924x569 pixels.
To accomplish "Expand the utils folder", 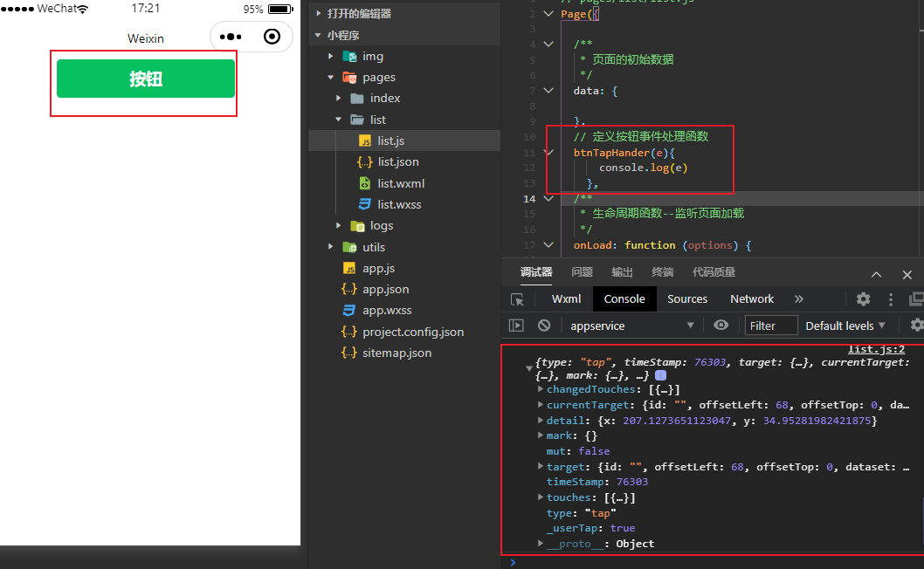I will point(331,247).
